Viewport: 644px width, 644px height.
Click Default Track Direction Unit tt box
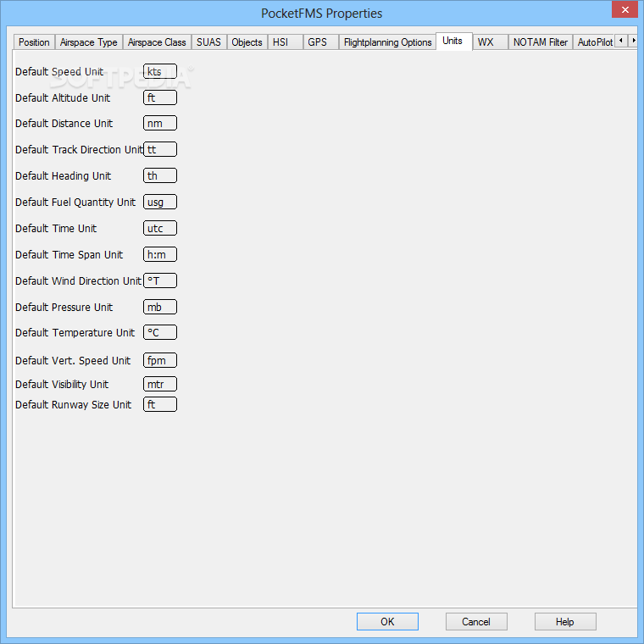160,149
